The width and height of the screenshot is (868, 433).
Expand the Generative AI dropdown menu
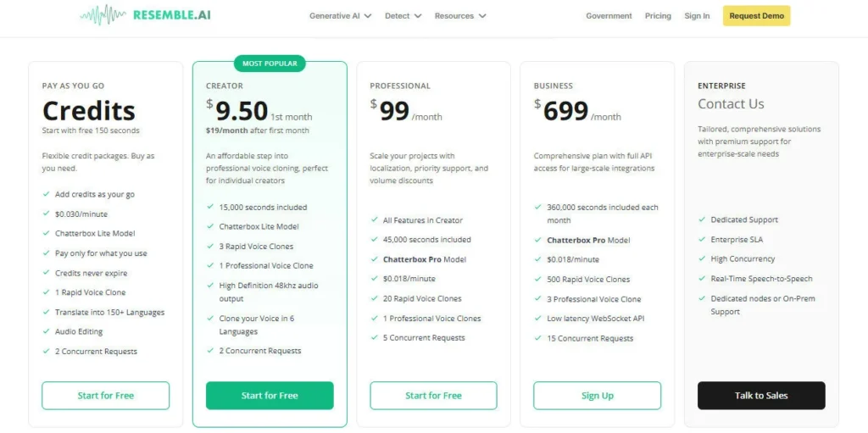[x=340, y=16]
